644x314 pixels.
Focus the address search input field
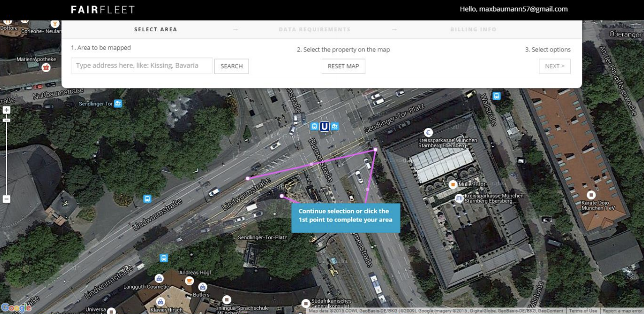click(141, 66)
